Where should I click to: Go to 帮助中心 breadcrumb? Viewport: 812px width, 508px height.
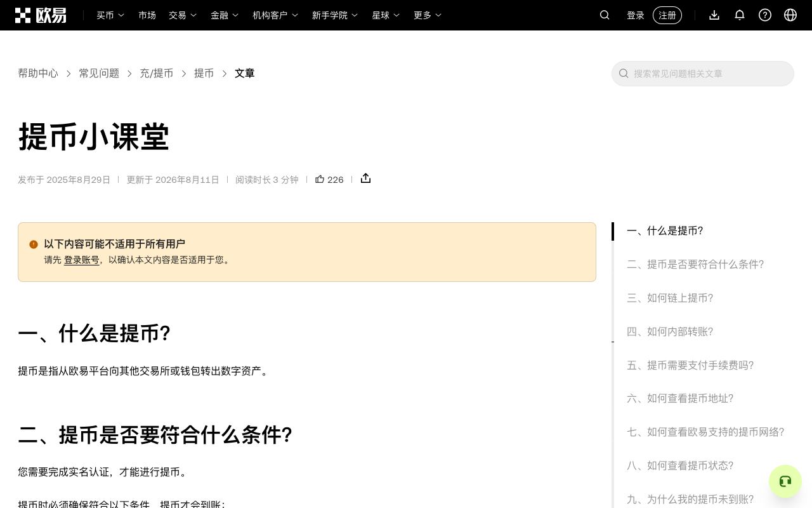(x=38, y=74)
